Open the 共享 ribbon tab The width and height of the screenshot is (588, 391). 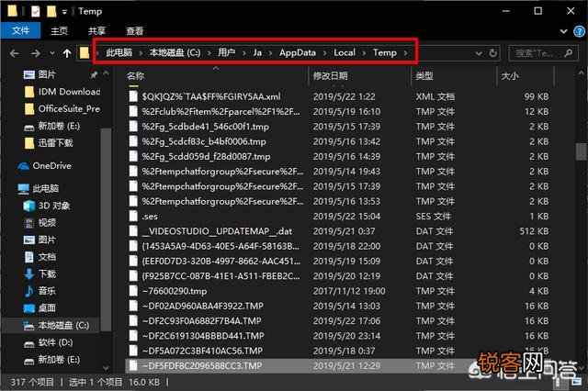click(96, 30)
